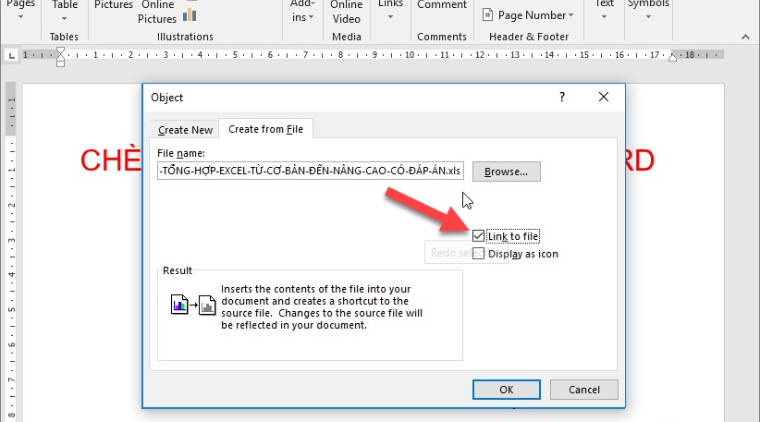
Task: Select the Create from File tab
Action: [x=266, y=129]
